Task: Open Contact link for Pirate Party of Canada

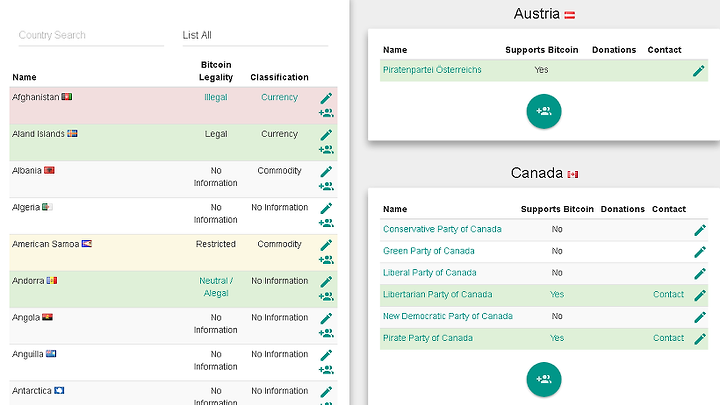Action: (668, 338)
